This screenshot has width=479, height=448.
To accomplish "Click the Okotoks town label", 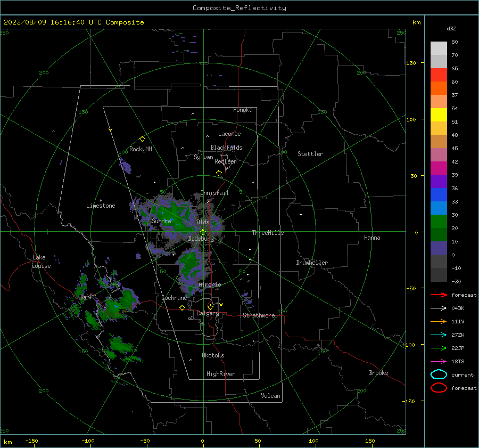I will 213,355.
